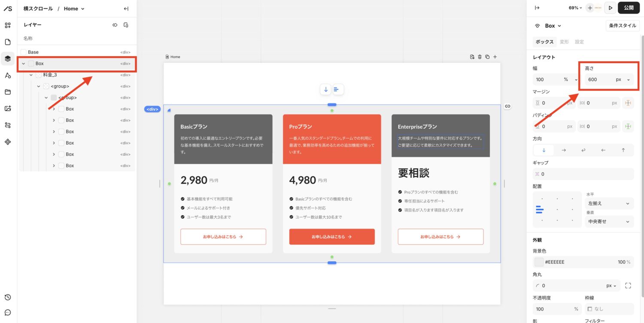The image size is (644, 323).
Task: Click the corner radius individual corners icon
Action: [x=628, y=286]
